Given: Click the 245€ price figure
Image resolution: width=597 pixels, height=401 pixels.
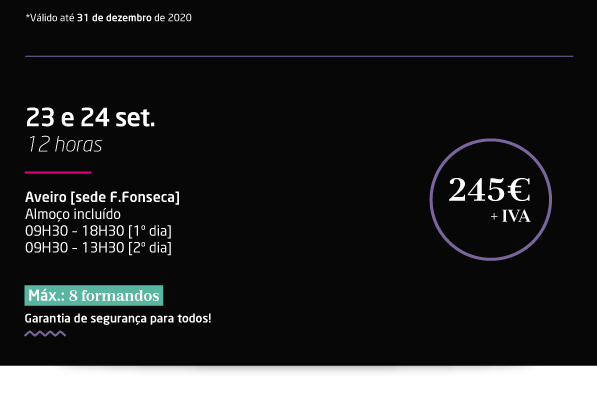Looking at the screenshot, I should pyautogui.click(x=489, y=189).
